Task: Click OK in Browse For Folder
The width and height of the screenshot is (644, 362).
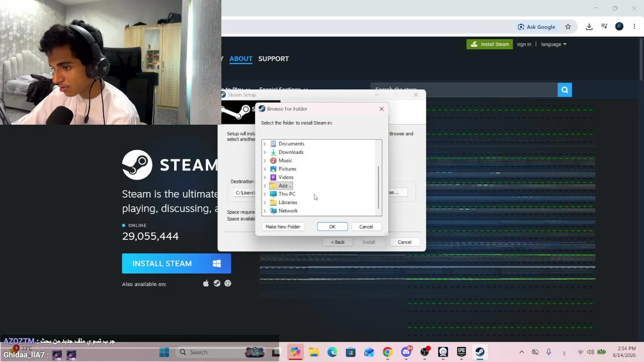Action: pyautogui.click(x=332, y=227)
